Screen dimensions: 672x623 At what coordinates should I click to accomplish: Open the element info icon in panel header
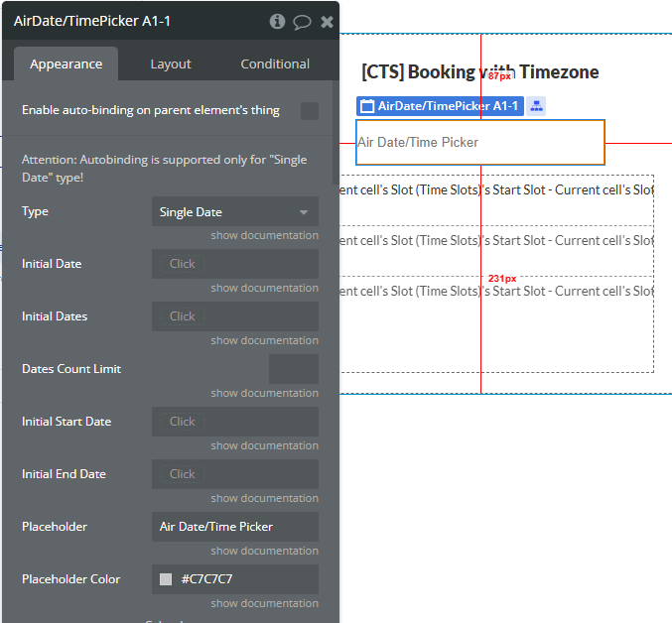277,21
